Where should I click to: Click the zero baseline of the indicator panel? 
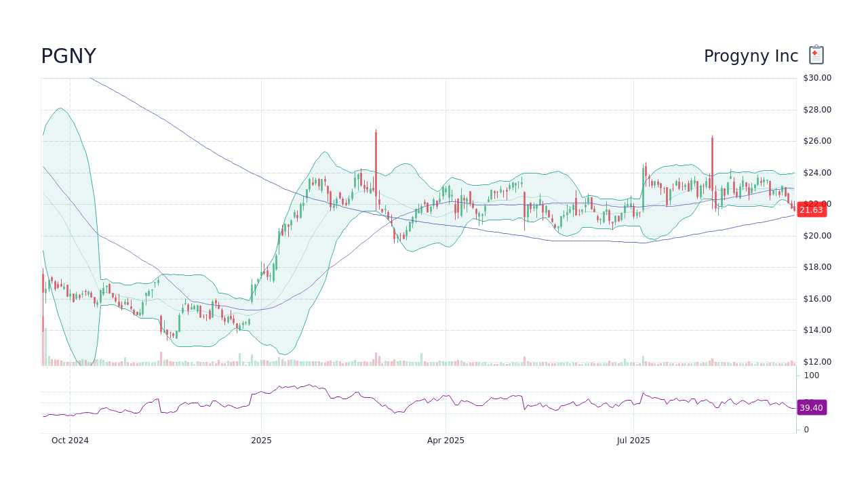tap(806, 429)
